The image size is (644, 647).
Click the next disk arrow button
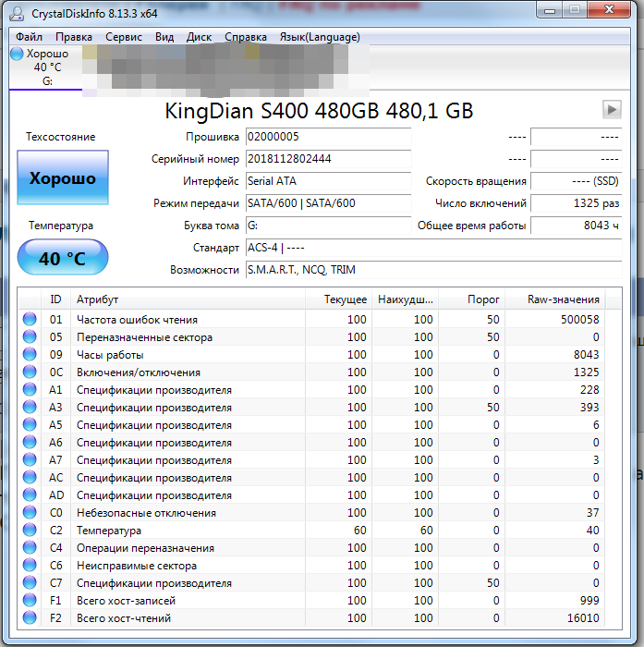(x=612, y=110)
